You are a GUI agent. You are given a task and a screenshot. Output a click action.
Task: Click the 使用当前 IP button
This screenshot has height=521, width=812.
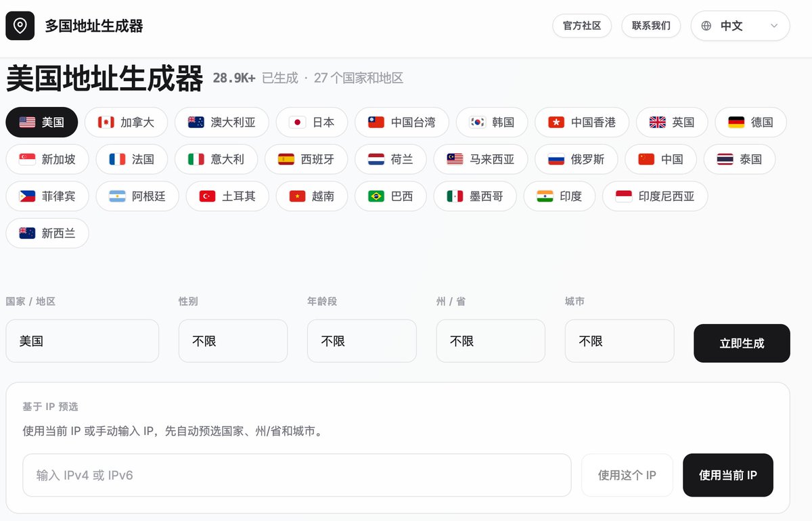pyautogui.click(x=728, y=475)
